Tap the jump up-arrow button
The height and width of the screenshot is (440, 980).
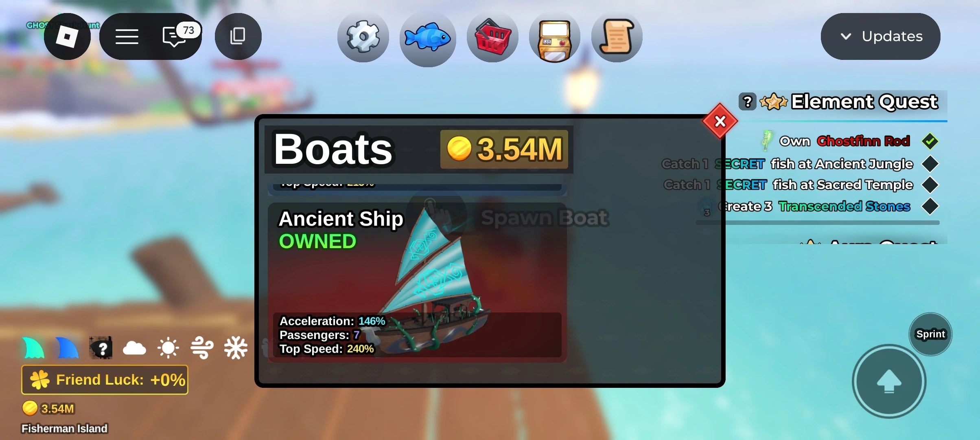889,381
